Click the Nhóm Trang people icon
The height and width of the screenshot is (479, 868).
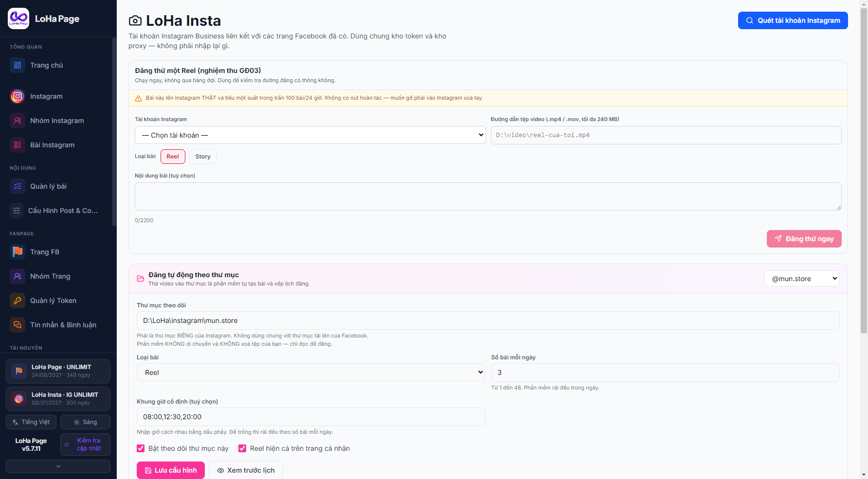(18, 276)
